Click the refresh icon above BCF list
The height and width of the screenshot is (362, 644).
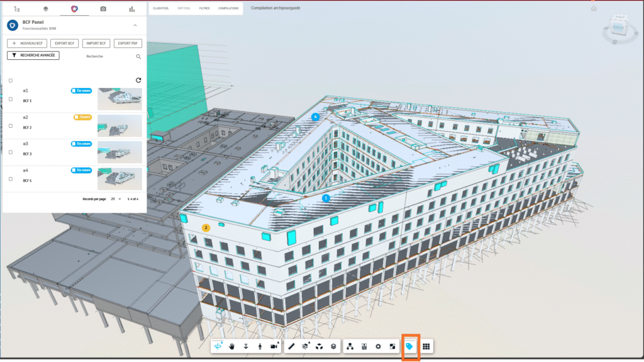138,80
